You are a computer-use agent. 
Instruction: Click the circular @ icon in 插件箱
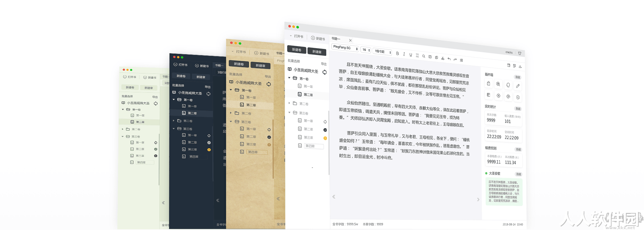[508, 97]
